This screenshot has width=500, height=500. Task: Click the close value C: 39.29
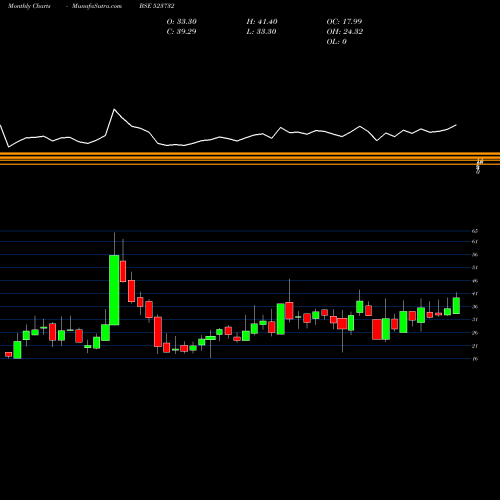tap(181, 32)
